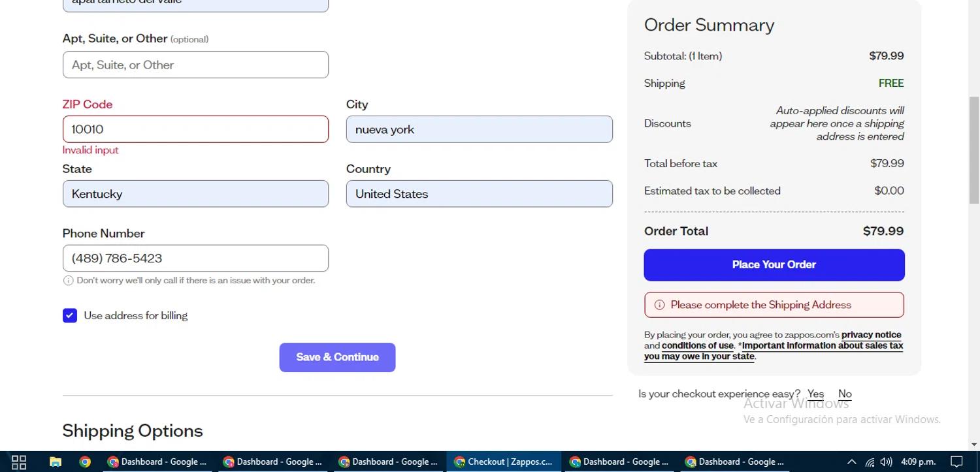
Task: Open the conditions of use link
Action: point(698,346)
